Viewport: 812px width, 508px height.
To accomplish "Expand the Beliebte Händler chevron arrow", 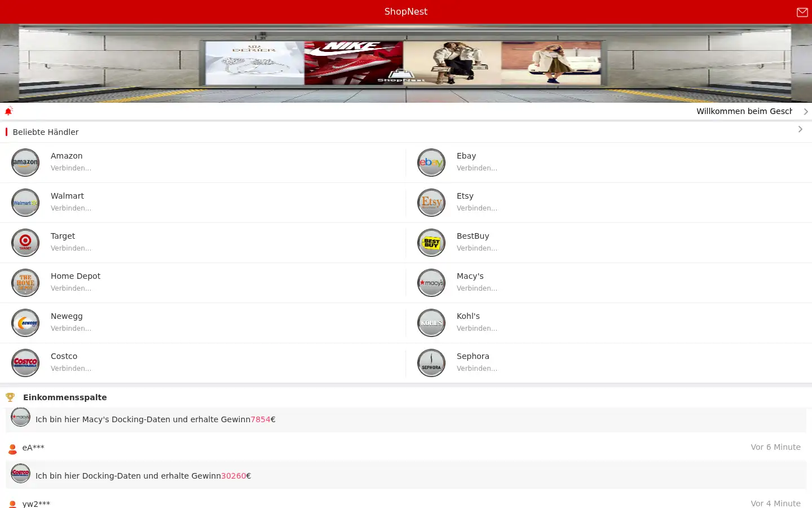I will click(x=800, y=129).
